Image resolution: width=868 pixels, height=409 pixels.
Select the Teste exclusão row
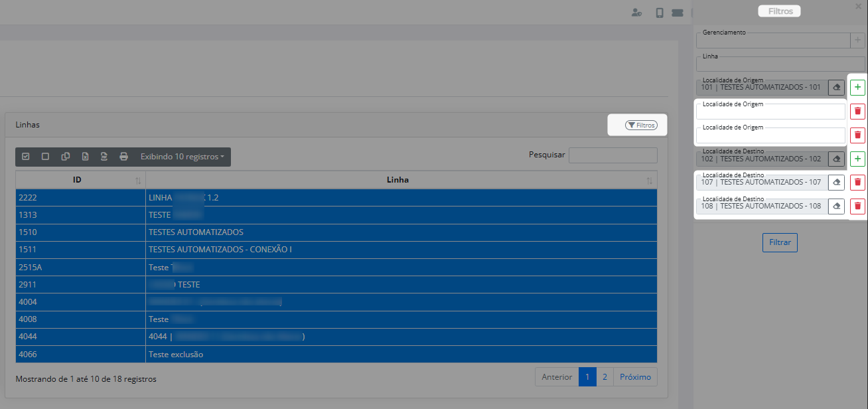click(336, 355)
